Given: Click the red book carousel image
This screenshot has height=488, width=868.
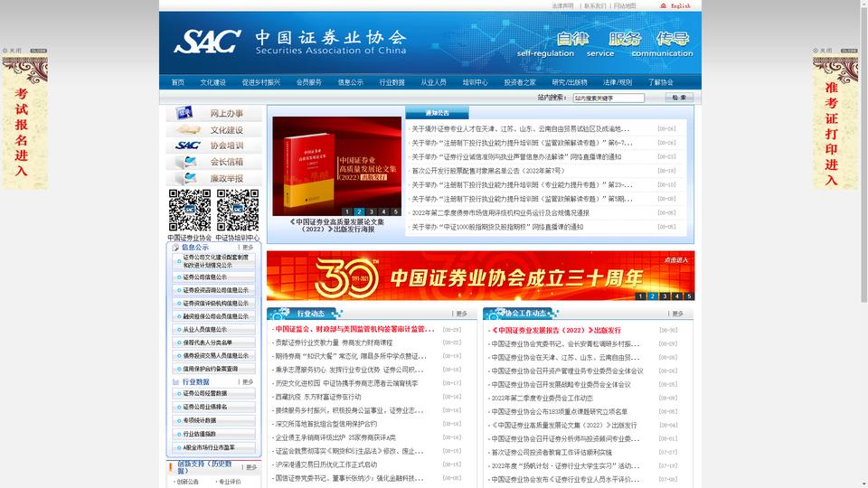Looking at the screenshot, I should (336, 166).
